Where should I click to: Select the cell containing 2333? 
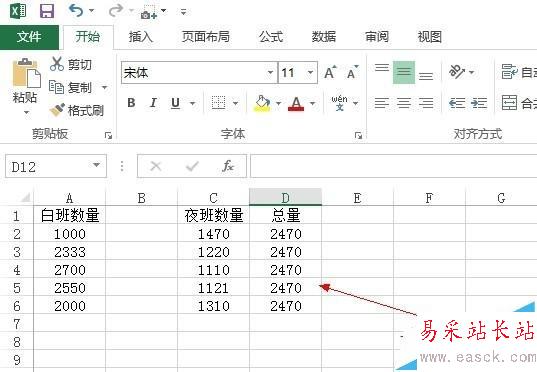click(x=70, y=252)
